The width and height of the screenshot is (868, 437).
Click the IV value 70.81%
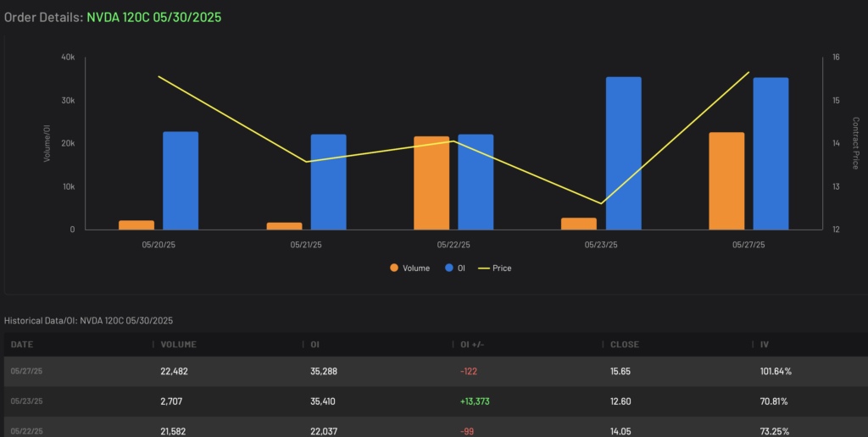point(774,401)
